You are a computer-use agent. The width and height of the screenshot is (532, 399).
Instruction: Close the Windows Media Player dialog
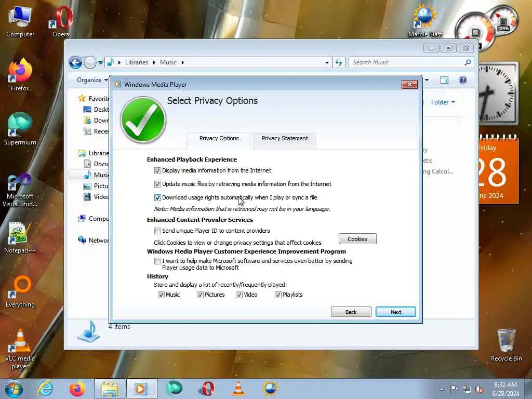click(x=409, y=85)
